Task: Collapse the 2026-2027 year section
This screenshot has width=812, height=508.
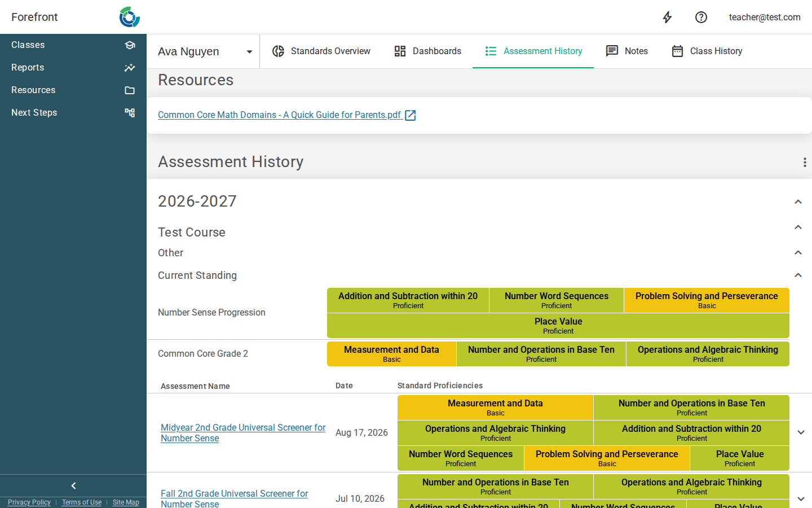Action: (798, 202)
